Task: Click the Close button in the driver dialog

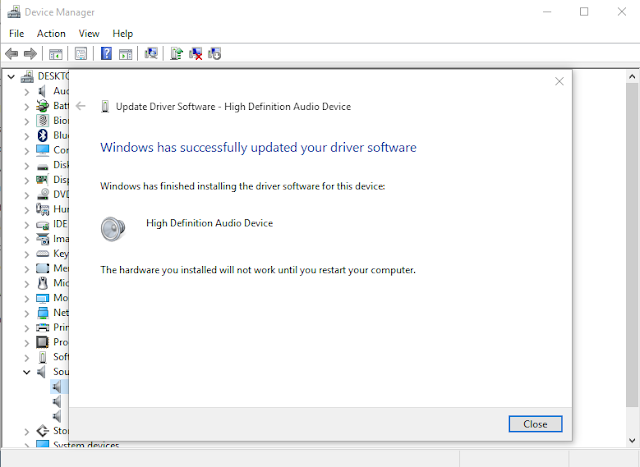Action: point(535,424)
